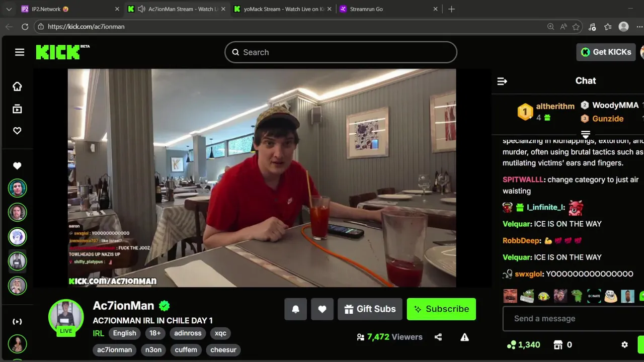Open Ac7ionMan's live profile avatar

pyautogui.click(x=66, y=317)
